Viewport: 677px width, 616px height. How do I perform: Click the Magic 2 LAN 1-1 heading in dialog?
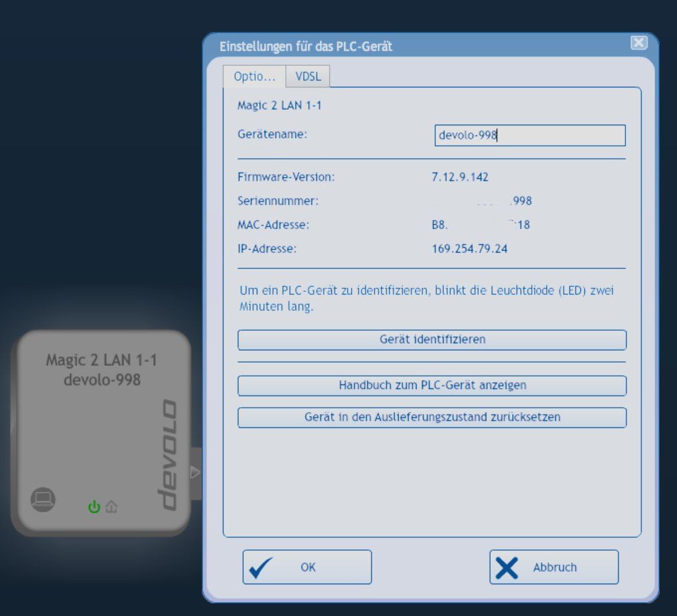pos(279,106)
